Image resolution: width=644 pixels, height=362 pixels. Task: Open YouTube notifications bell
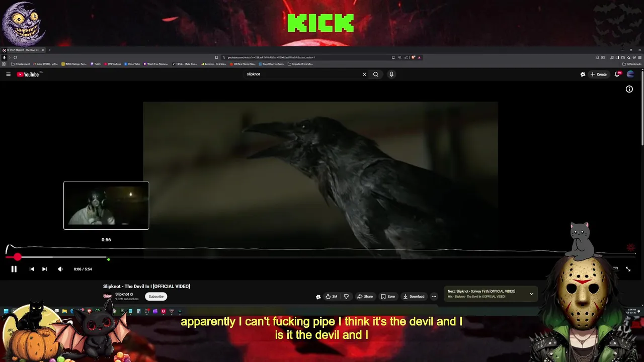coord(617,74)
